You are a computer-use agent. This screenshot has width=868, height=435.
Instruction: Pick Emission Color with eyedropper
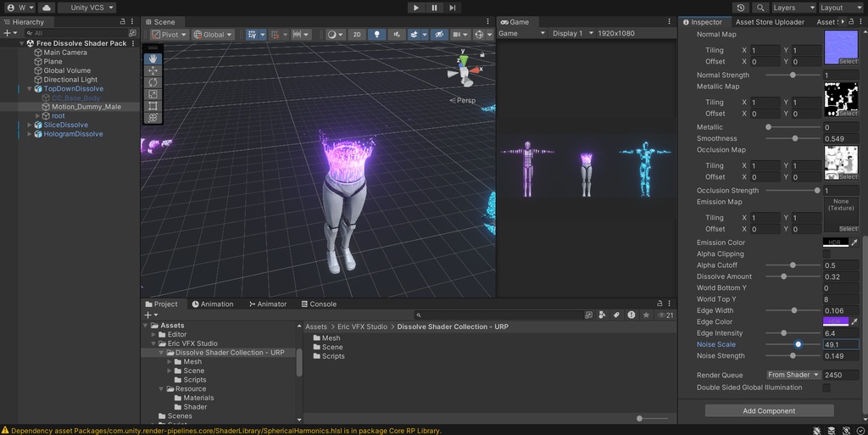coord(854,243)
